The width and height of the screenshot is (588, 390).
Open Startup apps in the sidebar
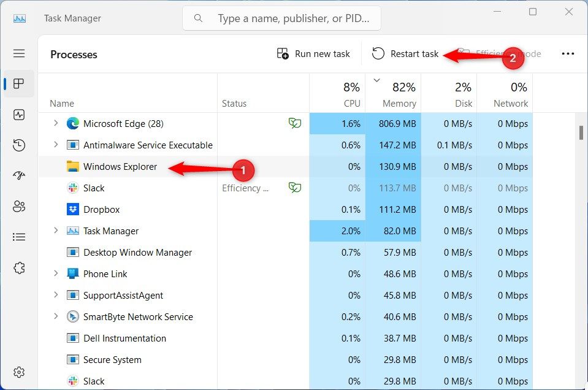coord(19,175)
